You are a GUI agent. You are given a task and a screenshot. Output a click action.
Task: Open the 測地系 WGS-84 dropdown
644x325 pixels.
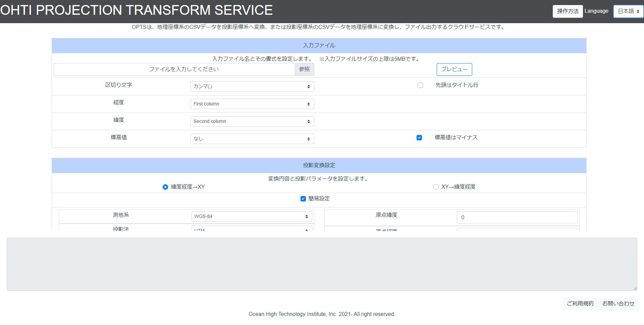[252, 216]
